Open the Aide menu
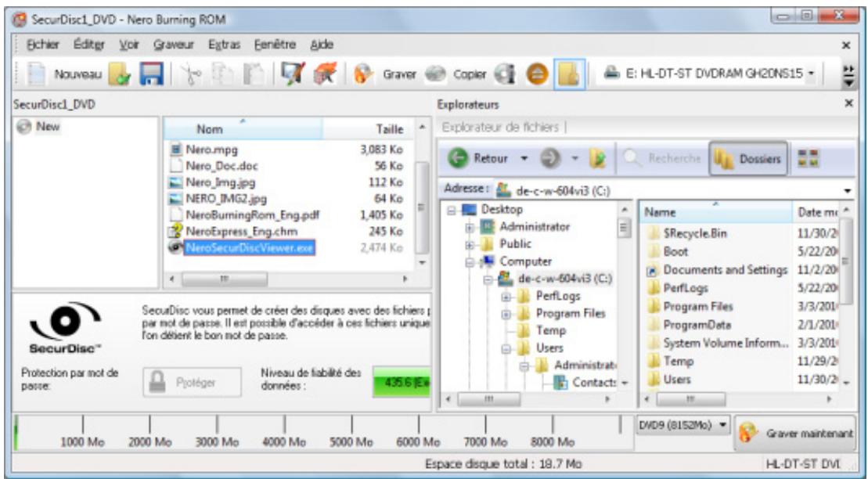868x479 pixels. click(x=322, y=45)
